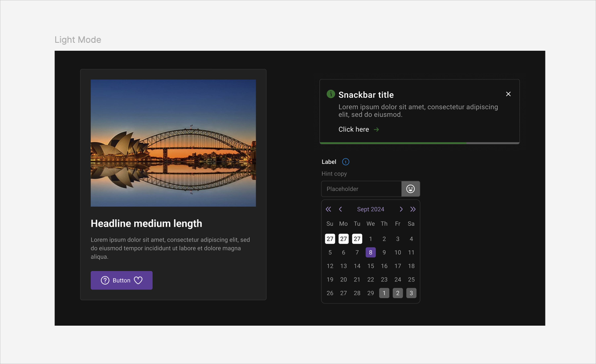Open the blue info tooltip icon next to Label
The width and height of the screenshot is (596, 364).
pyautogui.click(x=345, y=162)
